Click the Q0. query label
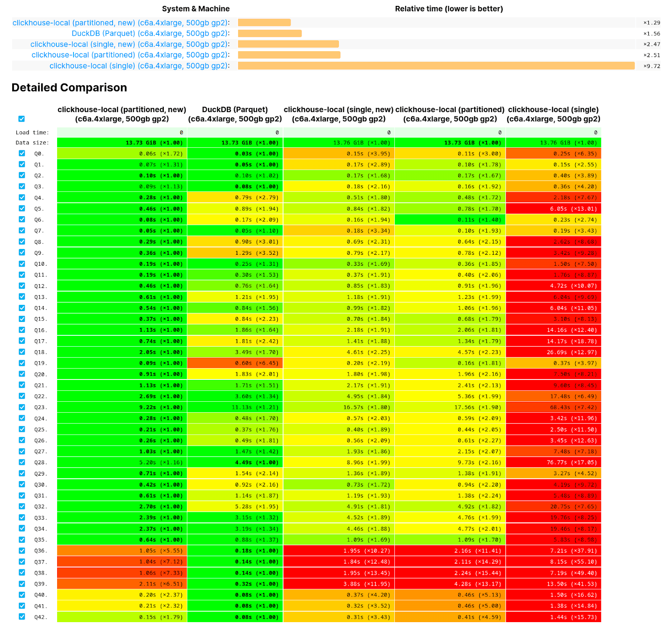Image resolution: width=672 pixels, height=628 pixels. pyautogui.click(x=39, y=154)
